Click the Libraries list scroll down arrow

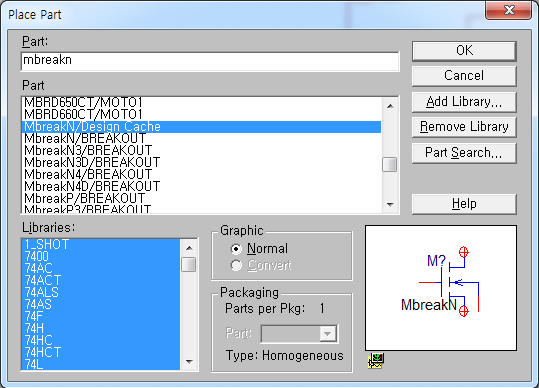[189, 362]
